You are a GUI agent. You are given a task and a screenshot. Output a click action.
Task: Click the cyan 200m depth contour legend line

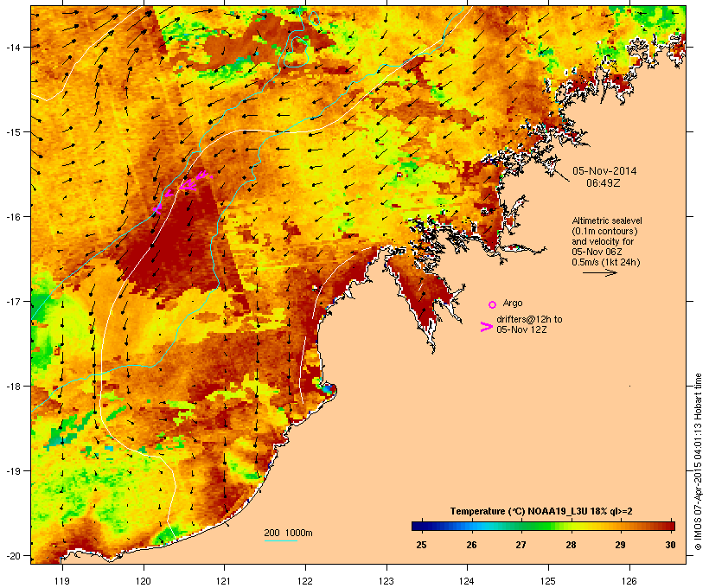[280, 540]
